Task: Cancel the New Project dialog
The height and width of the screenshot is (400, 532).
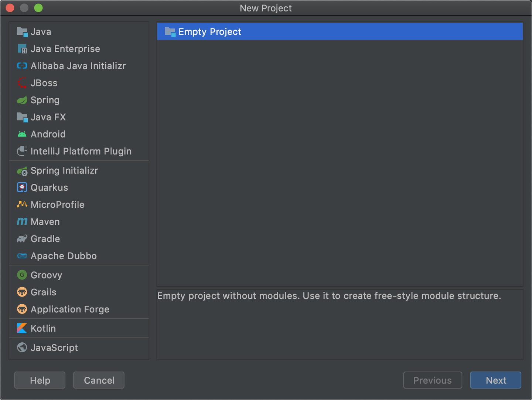Action: coord(99,380)
